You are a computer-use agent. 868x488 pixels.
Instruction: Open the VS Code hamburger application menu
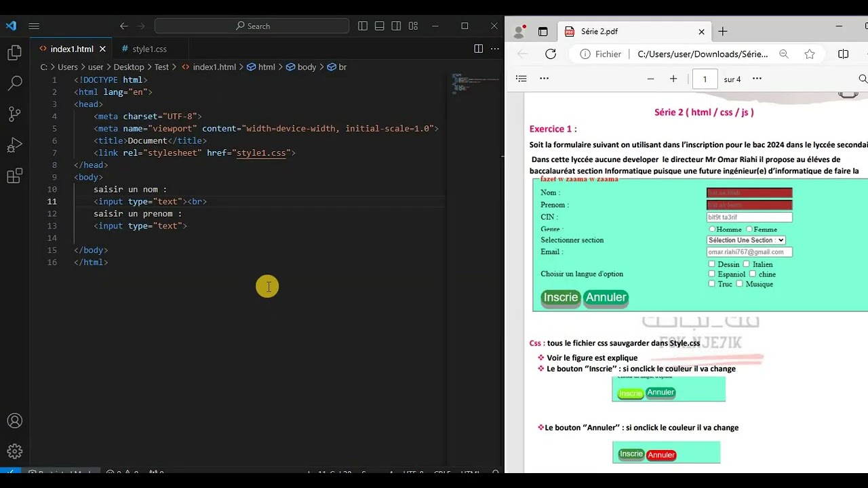click(x=34, y=26)
